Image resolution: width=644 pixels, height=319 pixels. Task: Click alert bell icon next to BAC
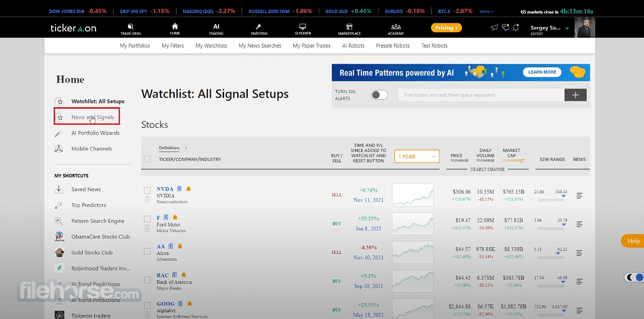coord(184,275)
